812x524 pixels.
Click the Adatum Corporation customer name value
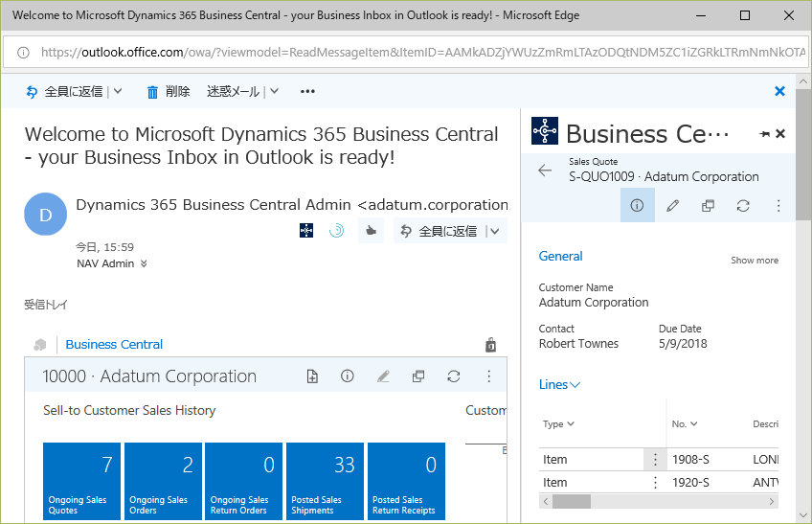click(594, 302)
